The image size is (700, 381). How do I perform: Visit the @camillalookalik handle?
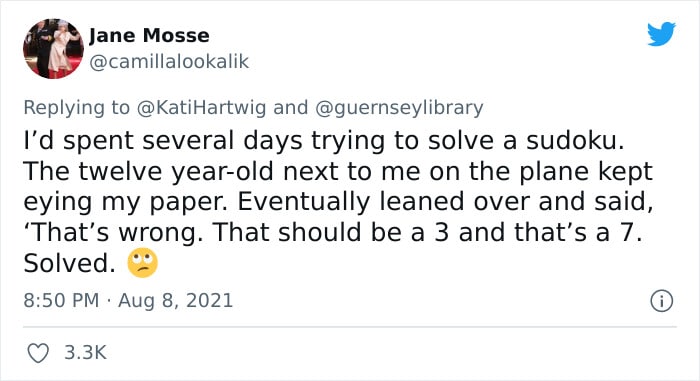pyautogui.click(x=169, y=61)
